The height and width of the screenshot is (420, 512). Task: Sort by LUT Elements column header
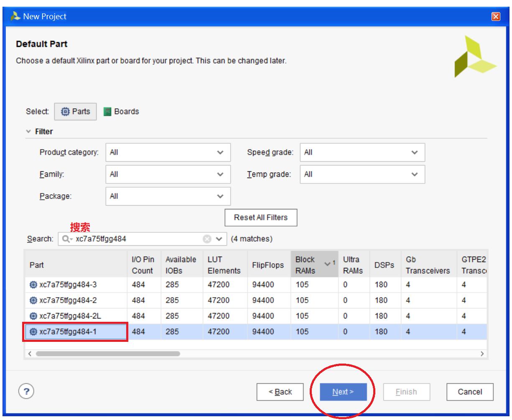(225, 265)
